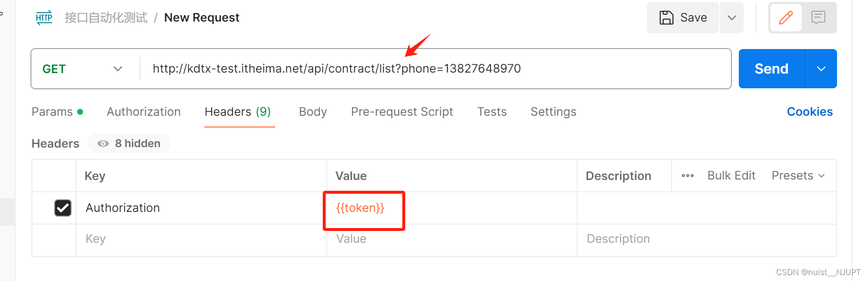Expand the Save options arrow
This screenshot has height=281, width=868.
731,18
